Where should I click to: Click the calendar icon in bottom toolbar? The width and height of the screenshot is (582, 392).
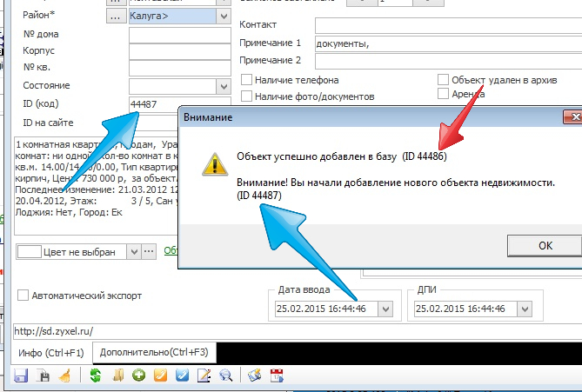[278, 376]
